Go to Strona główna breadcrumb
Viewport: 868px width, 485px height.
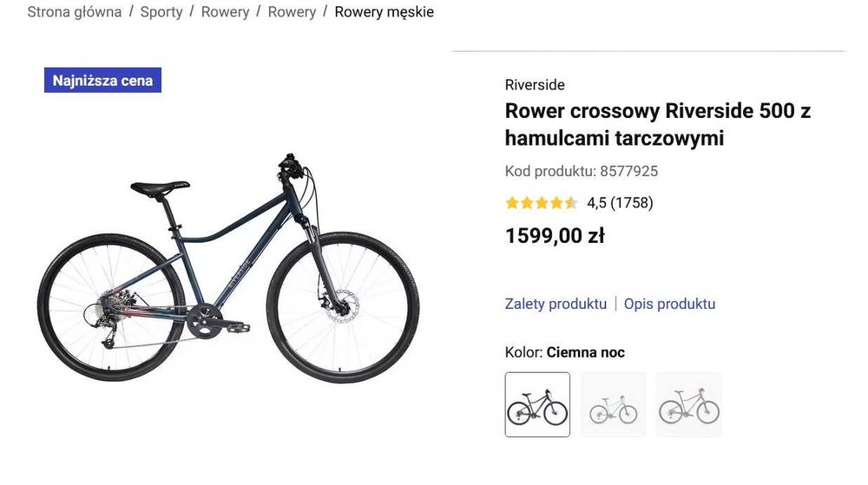(74, 12)
